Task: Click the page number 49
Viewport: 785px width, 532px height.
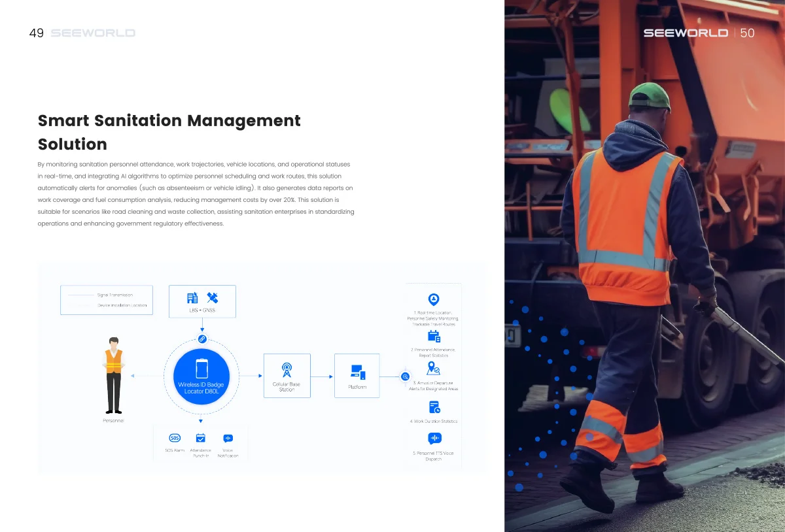Action: pyautogui.click(x=37, y=33)
